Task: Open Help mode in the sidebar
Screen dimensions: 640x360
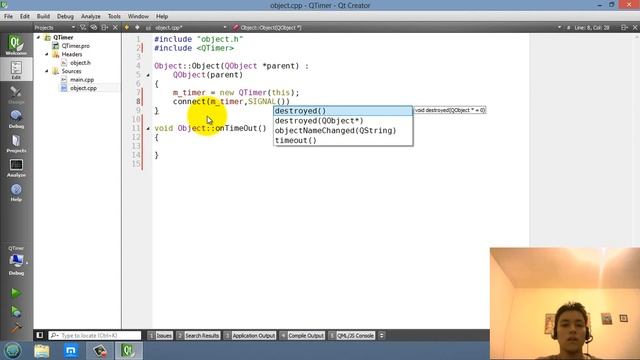Action: point(16,192)
